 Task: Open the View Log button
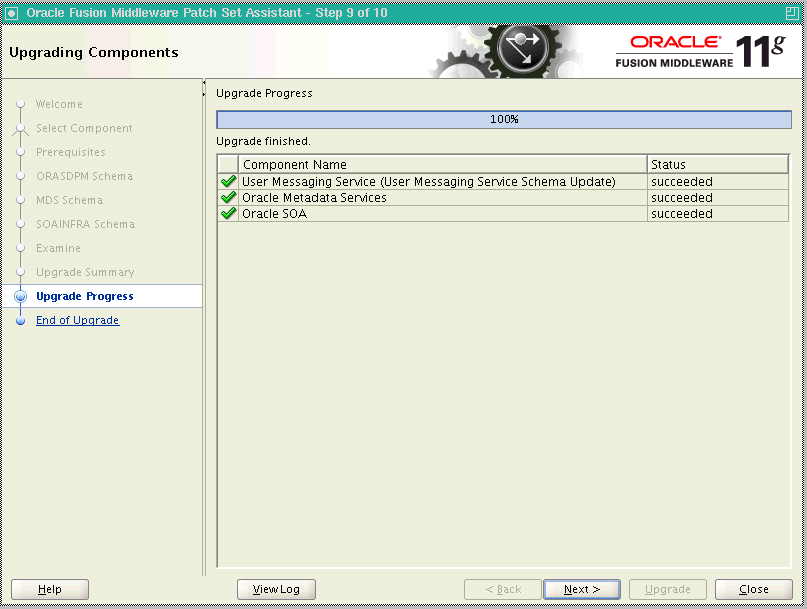pos(276,589)
